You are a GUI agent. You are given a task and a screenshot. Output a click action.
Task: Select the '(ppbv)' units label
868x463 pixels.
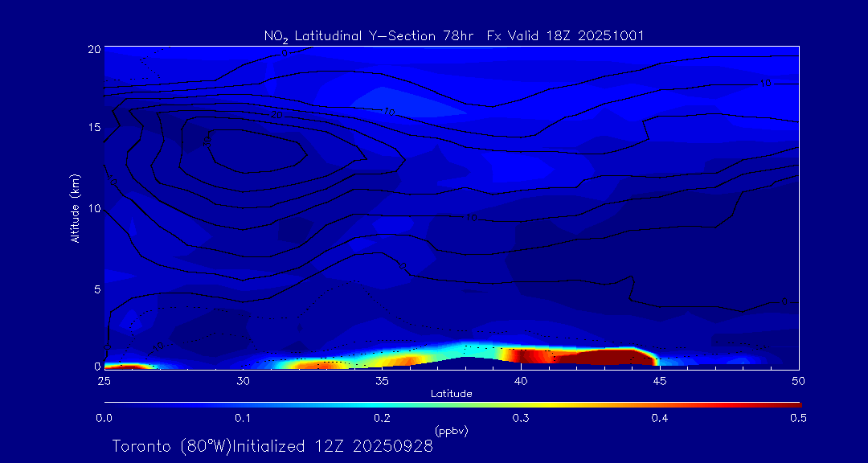tap(451, 431)
